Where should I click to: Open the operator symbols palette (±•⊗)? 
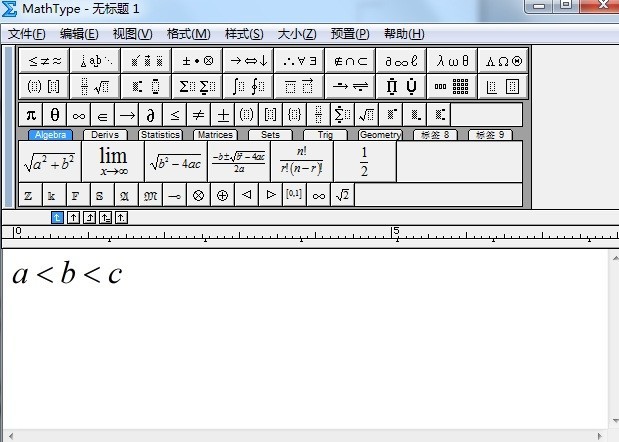point(197,61)
